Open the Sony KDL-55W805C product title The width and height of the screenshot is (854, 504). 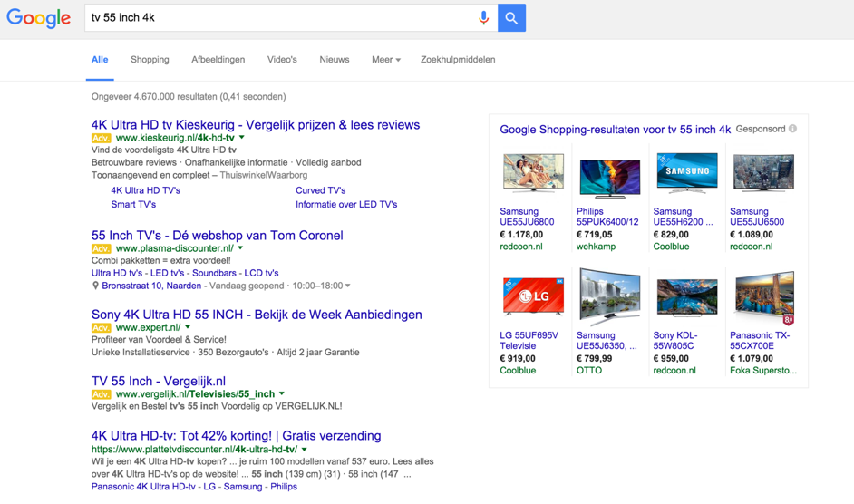pyautogui.click(x=674, y=341)
